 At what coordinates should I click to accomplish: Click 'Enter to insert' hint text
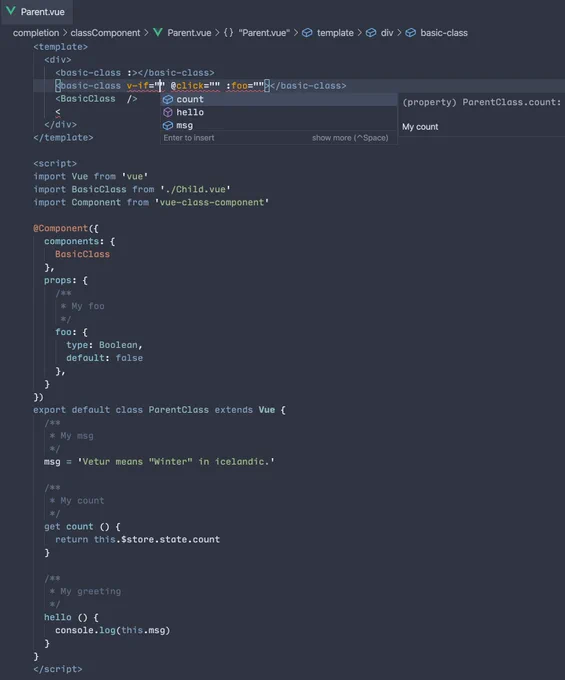(189, 138)
